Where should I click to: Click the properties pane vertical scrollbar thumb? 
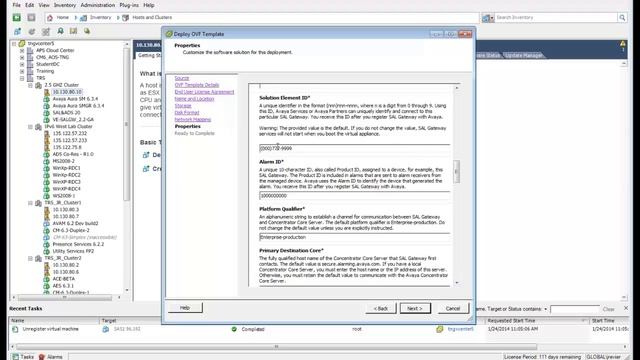click(x=457, y=171)
